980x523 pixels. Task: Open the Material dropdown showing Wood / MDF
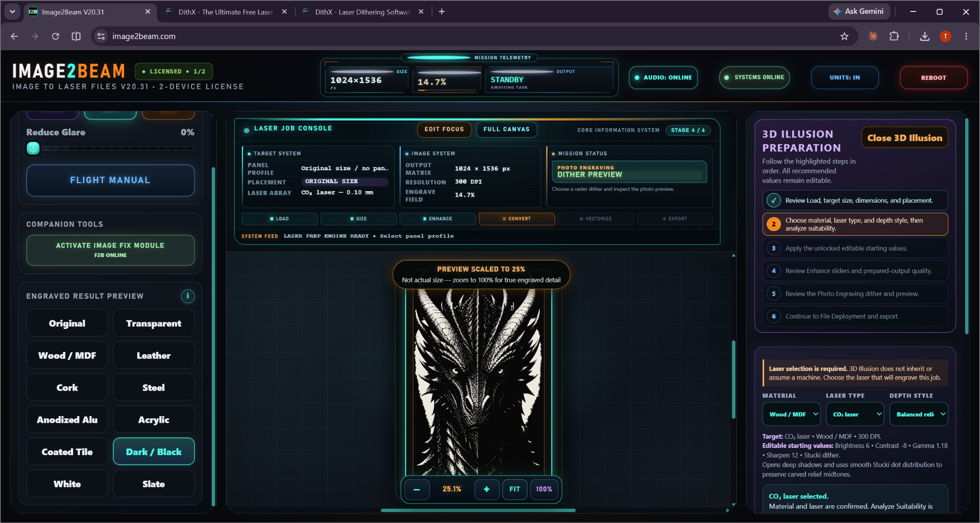tap(791, 414)
